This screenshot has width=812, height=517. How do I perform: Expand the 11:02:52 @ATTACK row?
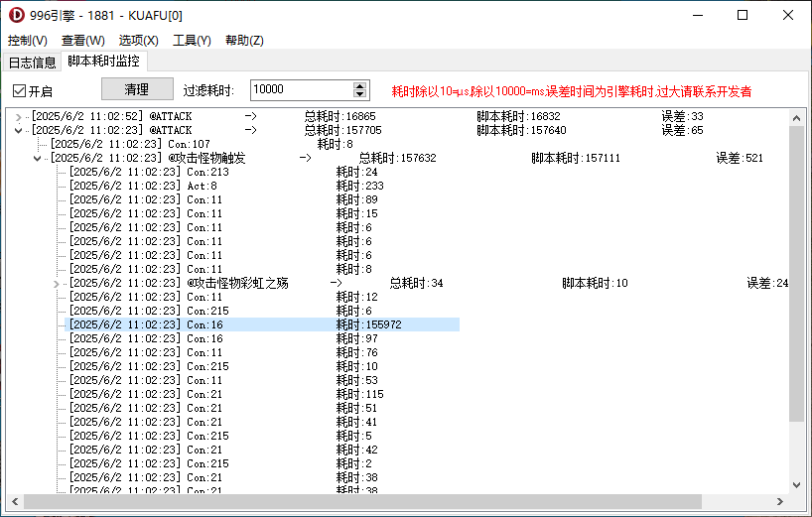[x=18, y=117]
